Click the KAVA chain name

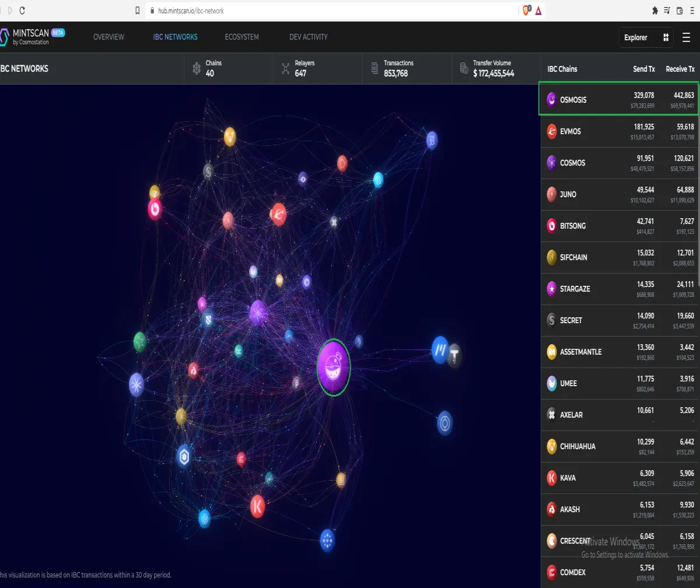click(x=568, y=478)
